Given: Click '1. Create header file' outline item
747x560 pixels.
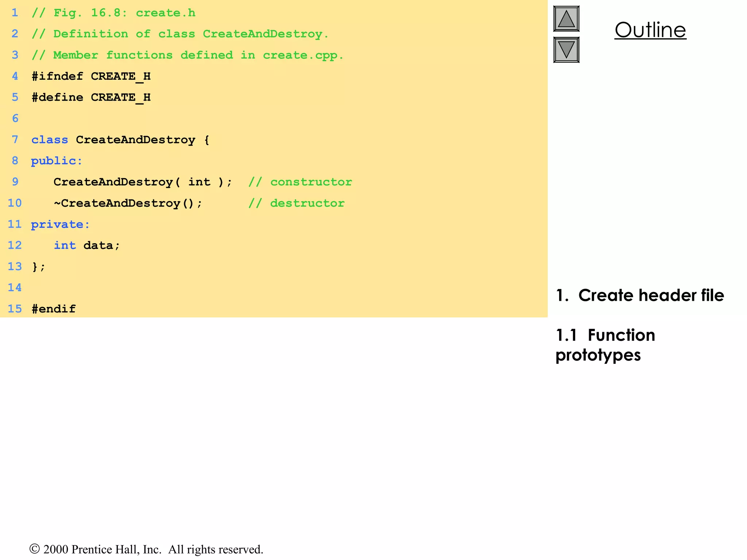Looking at the screenshot, I should (640, 295).
